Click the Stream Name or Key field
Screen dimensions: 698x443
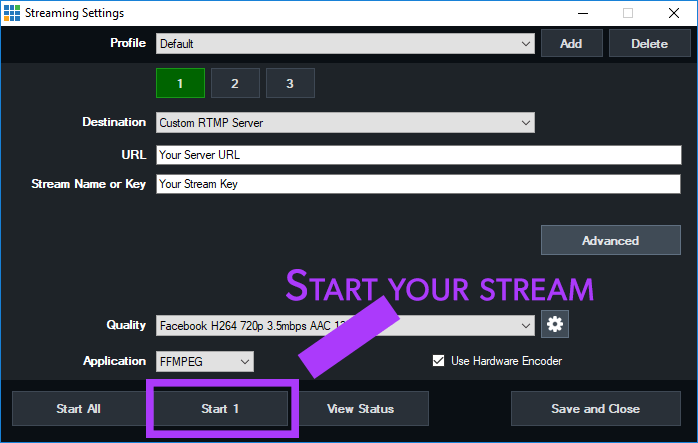tap(418, 184)
